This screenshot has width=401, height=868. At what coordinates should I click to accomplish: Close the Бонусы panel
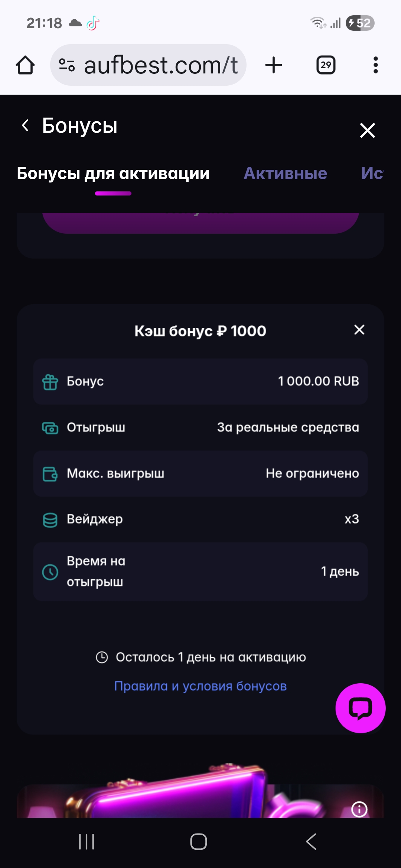[x=367, y=130]
